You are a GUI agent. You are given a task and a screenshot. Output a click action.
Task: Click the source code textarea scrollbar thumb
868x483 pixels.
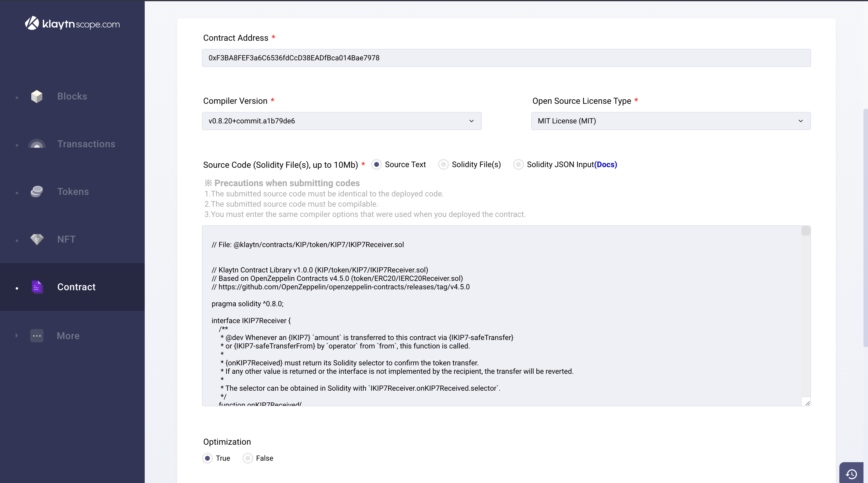pos(805,231)
